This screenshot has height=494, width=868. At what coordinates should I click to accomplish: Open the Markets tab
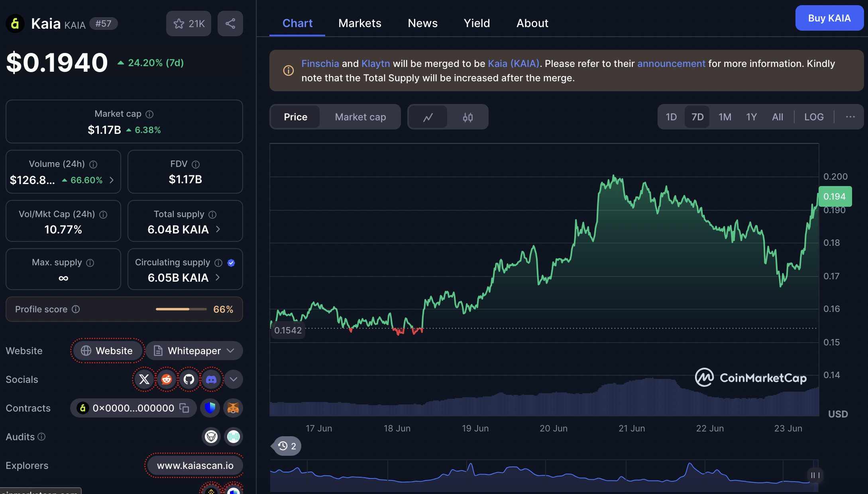359,23
